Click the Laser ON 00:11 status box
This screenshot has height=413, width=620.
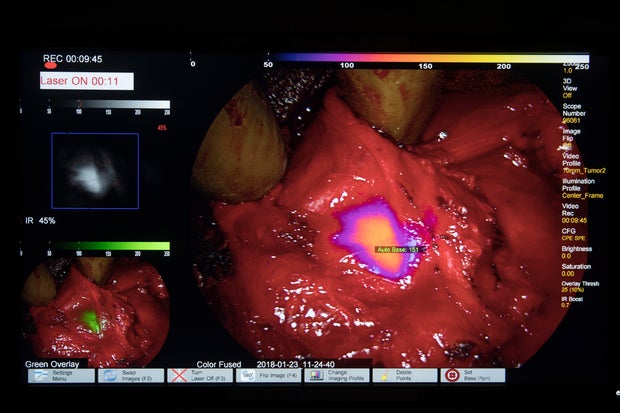tap(87, 81)
